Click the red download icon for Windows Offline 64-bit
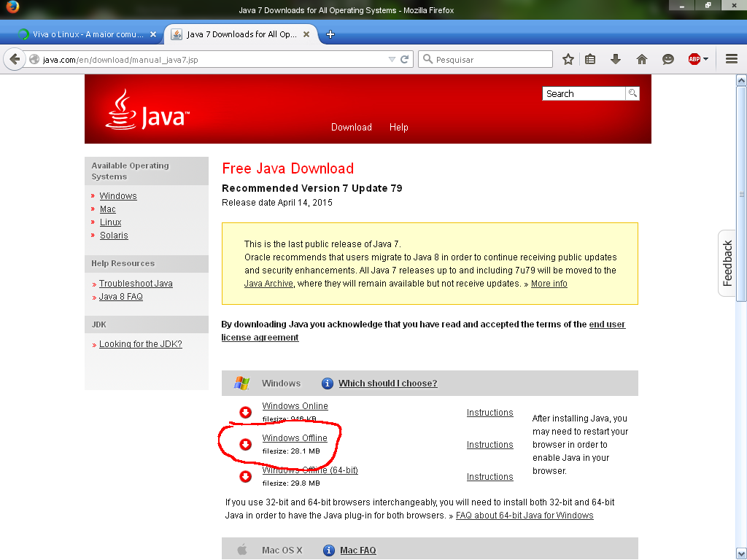Viewport: 747px width, 560px height. [x=245, y=476]
